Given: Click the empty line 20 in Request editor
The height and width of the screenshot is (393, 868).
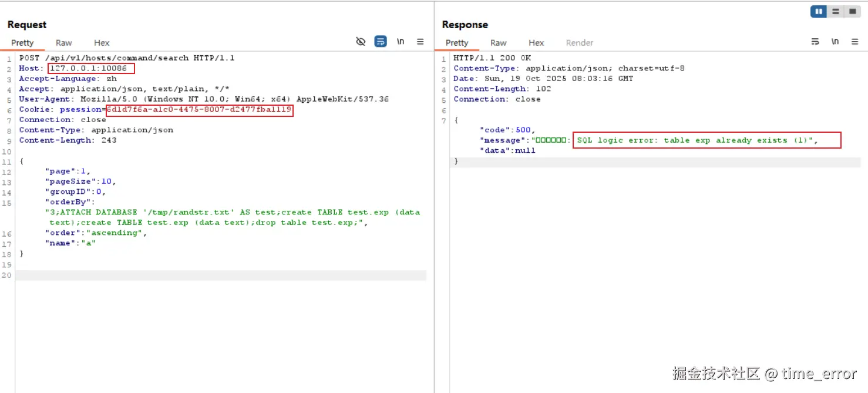Looking at the screenshot, I should 221,275.
